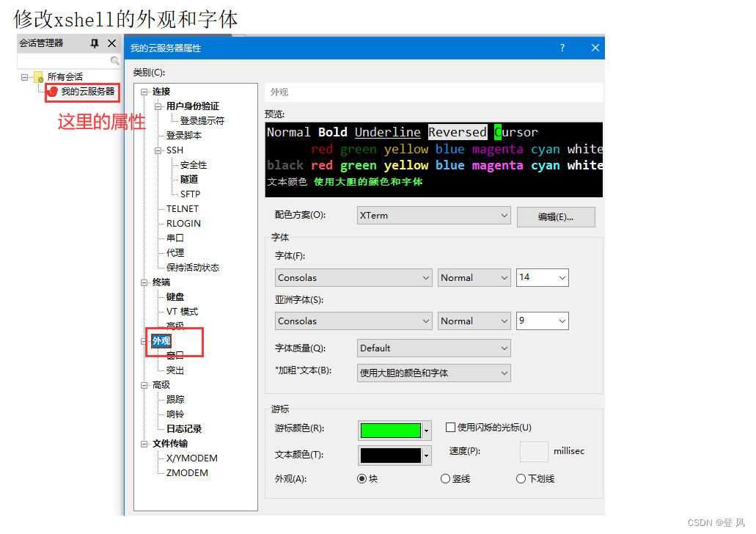Collapse the 用户身份验证 node

coord(158,106)
